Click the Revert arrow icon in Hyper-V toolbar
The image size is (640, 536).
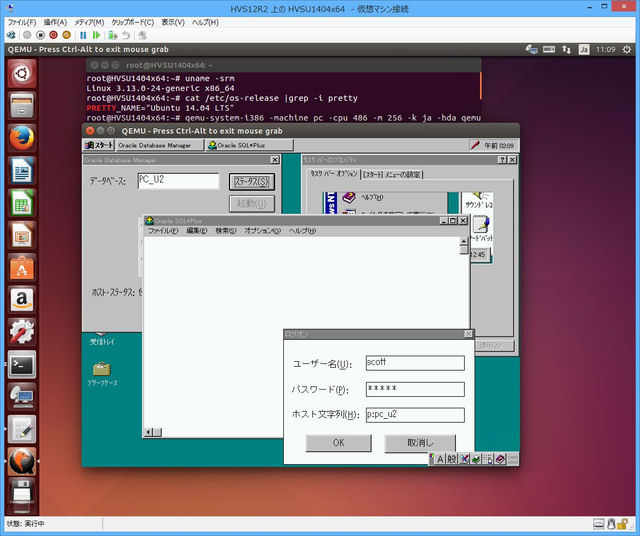126,35
